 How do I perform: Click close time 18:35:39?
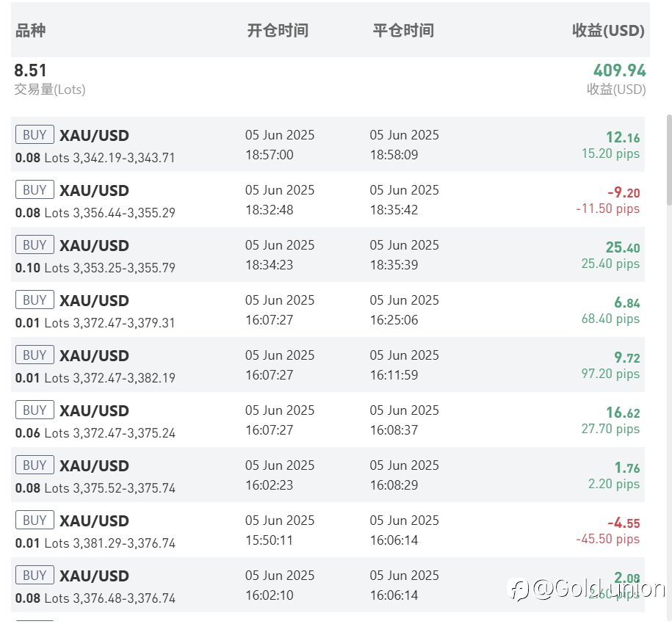[394, 265]
